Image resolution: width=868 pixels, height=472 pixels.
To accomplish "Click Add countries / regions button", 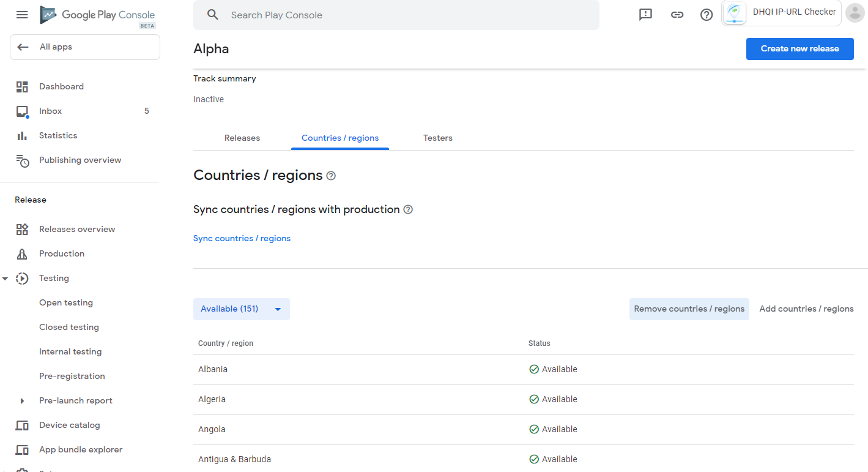I will tap(806, 309).
